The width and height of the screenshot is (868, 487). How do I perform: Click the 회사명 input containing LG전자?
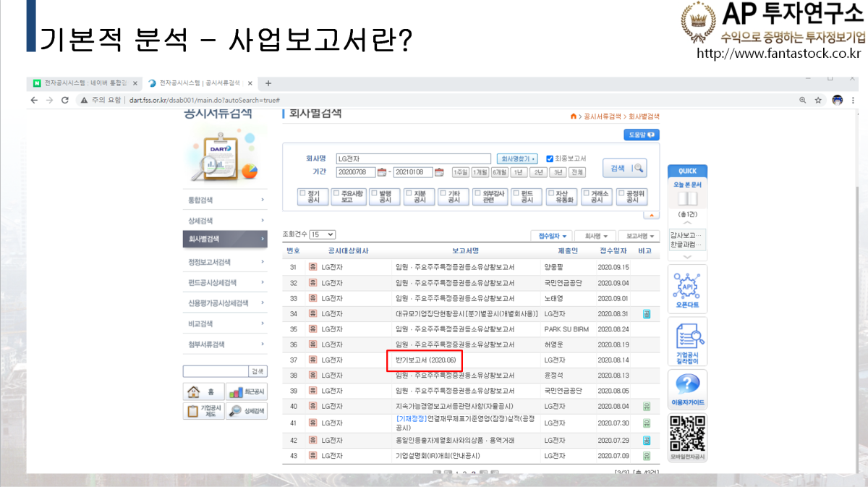coord(414,158)
